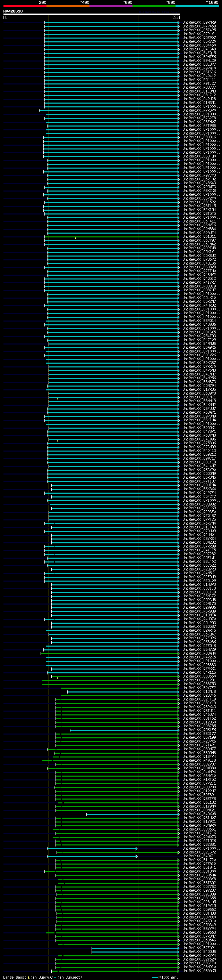Screen dimensions: 222x980
Task: Select the UniRef100_A7RGP0 label
Action: point(199,110)
